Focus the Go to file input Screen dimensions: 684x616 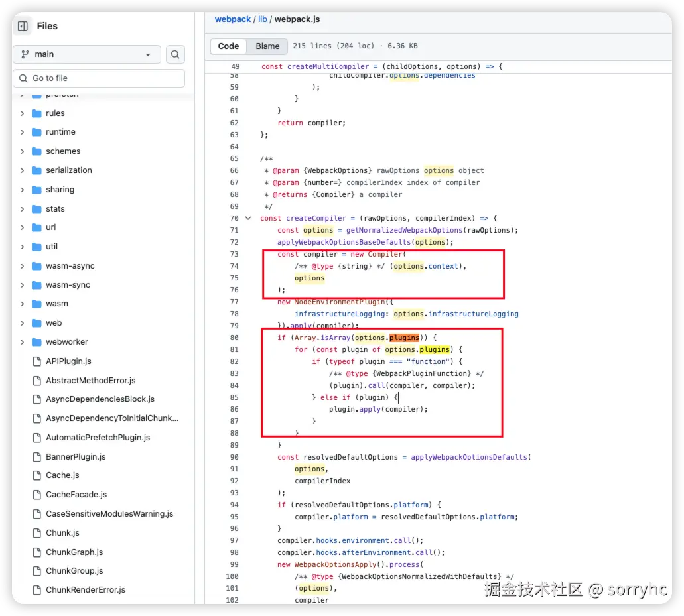pyautogui.click(x=99, y=78)
